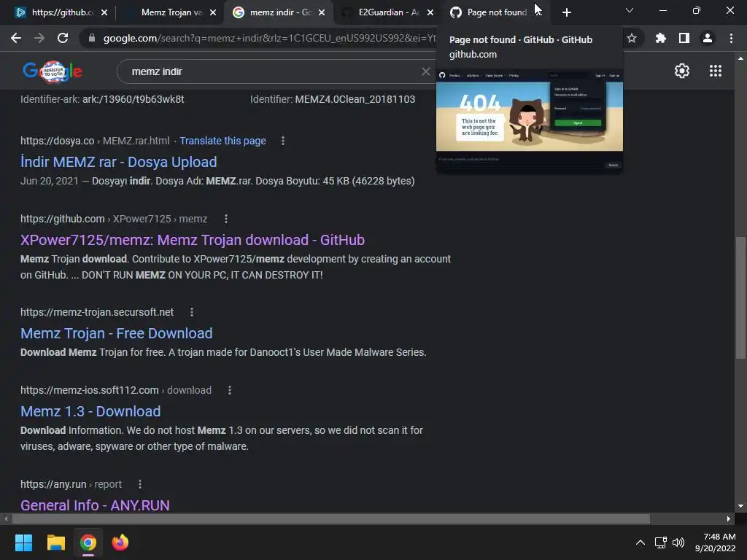Switch to the Memz Trojan tab
Viewport: 747px width, 560px height.
pos(167,12)
